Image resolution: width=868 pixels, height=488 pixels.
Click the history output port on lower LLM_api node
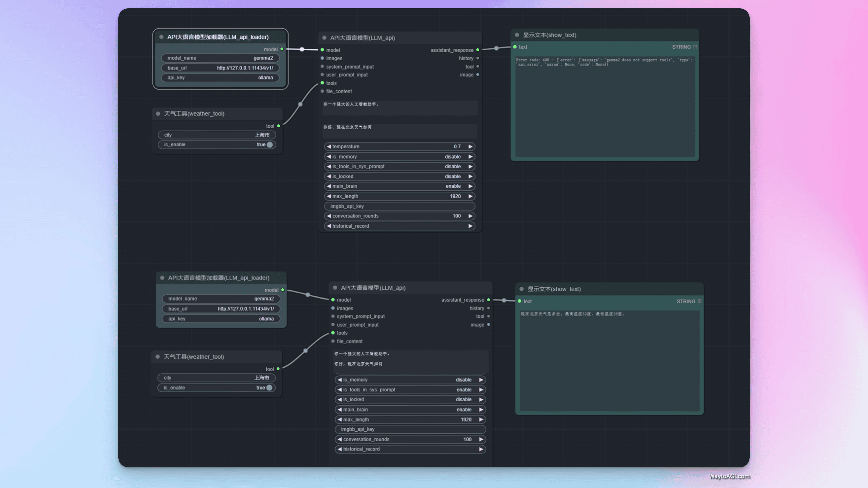[x=488, y=308]
